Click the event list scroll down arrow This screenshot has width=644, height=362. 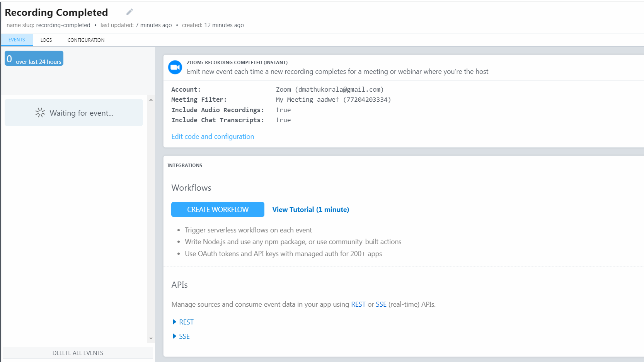(x=151, y=338)
